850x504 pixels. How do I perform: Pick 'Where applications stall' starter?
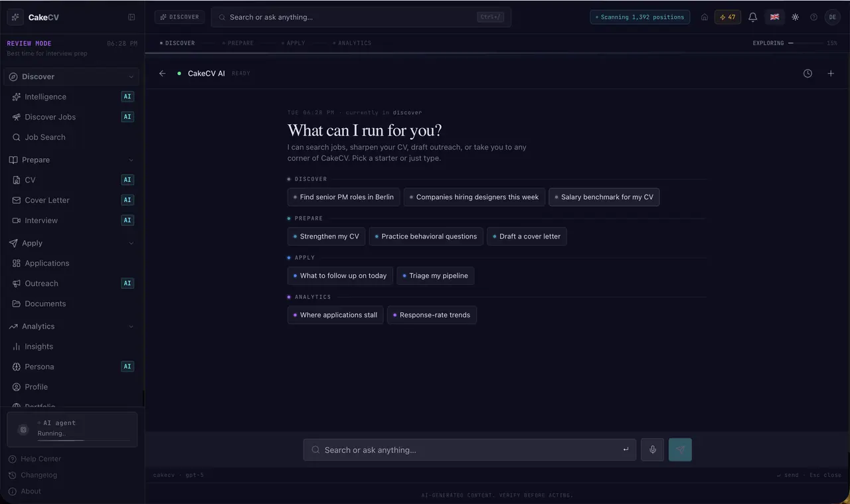[x=335, y=315]
